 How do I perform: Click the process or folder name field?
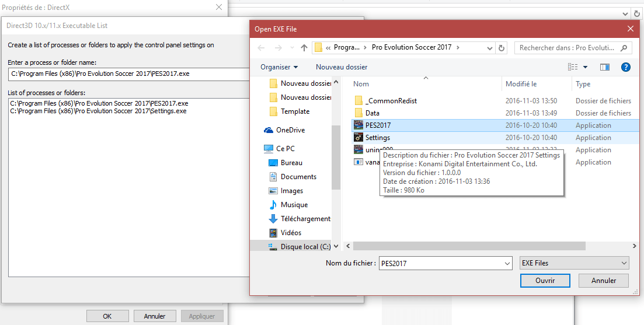(x=128, y=74)
